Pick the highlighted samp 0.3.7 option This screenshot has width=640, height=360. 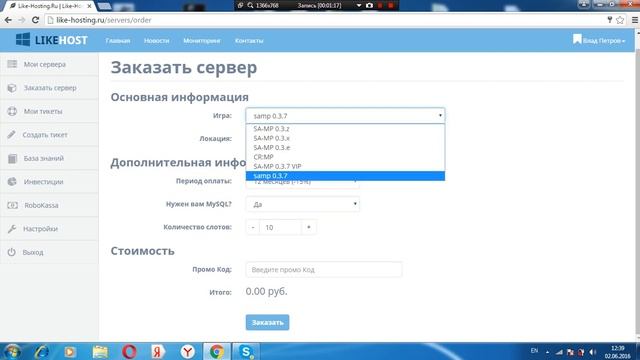coord(345,176)
